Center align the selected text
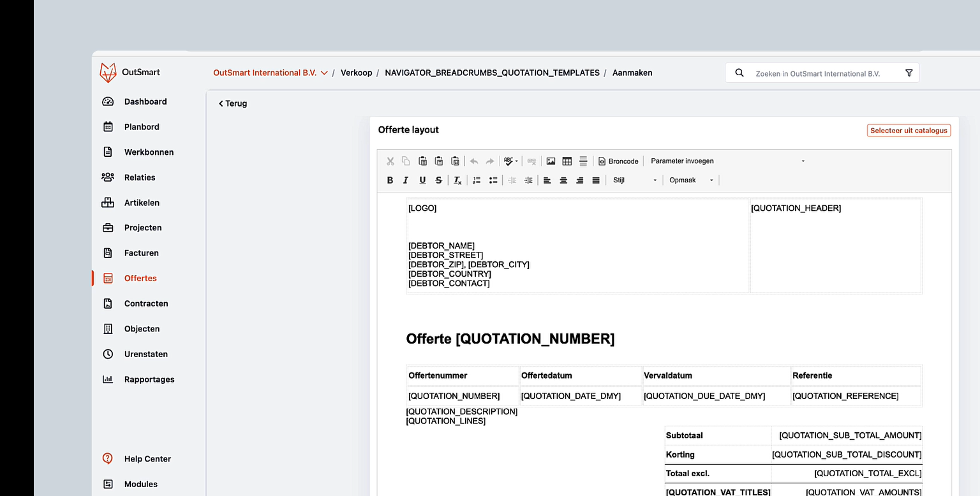Image resolution: width=980 pixels, height=496 pixels. tap(563, 180)
